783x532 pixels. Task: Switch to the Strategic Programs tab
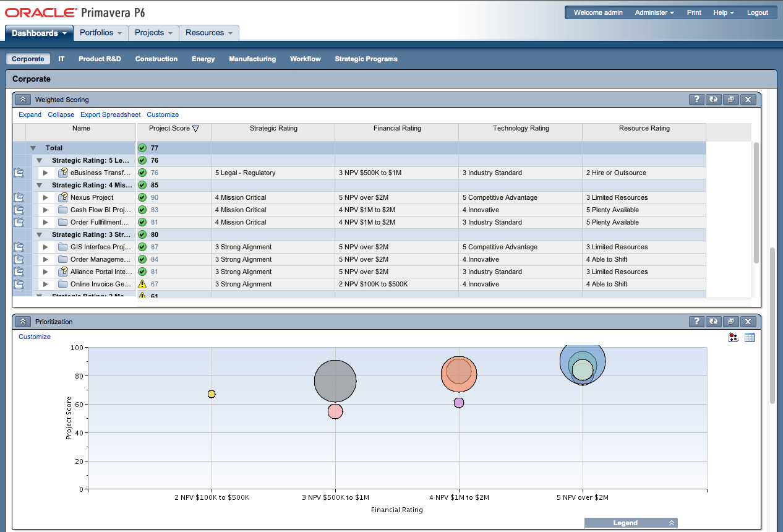[x=366, y=59]
